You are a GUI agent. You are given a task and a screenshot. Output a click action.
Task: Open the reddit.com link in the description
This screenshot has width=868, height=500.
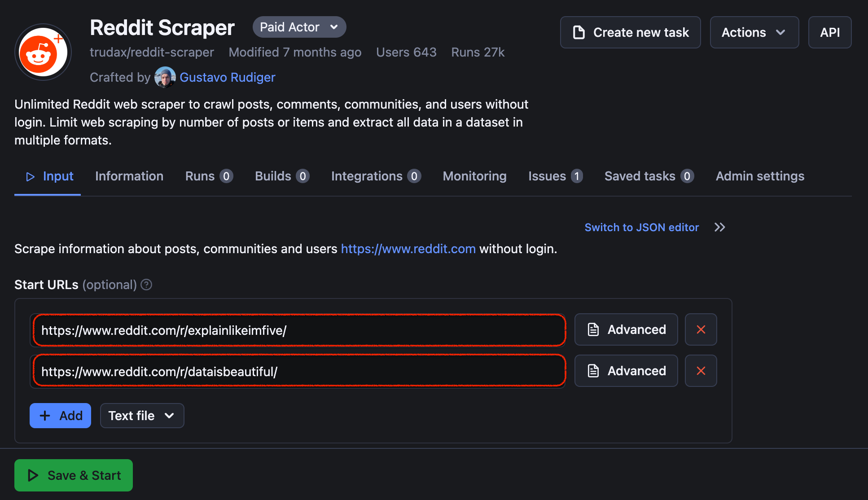pyautogui.click(x=408, y=249)
